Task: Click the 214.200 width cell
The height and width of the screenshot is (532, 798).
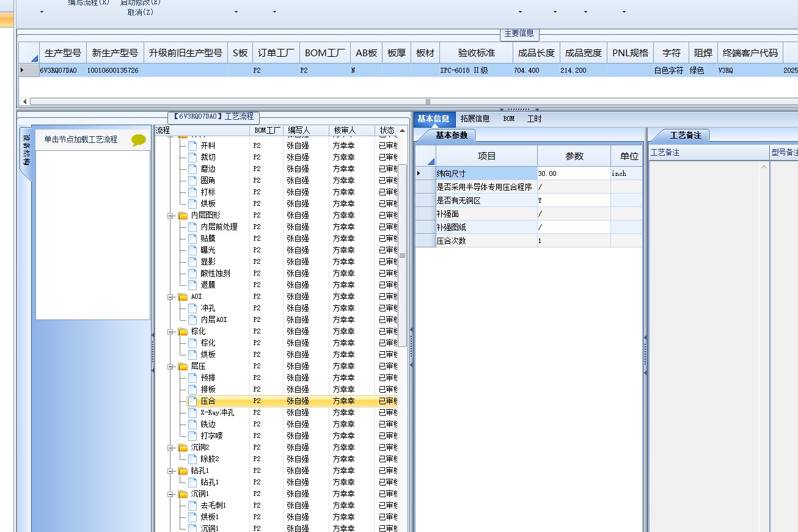Action: [x=583, y=70]
